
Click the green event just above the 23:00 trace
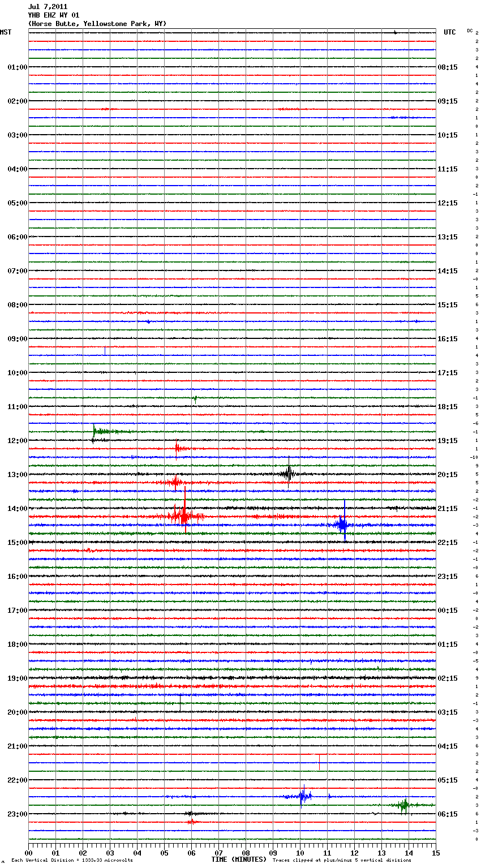coord(404,805)
